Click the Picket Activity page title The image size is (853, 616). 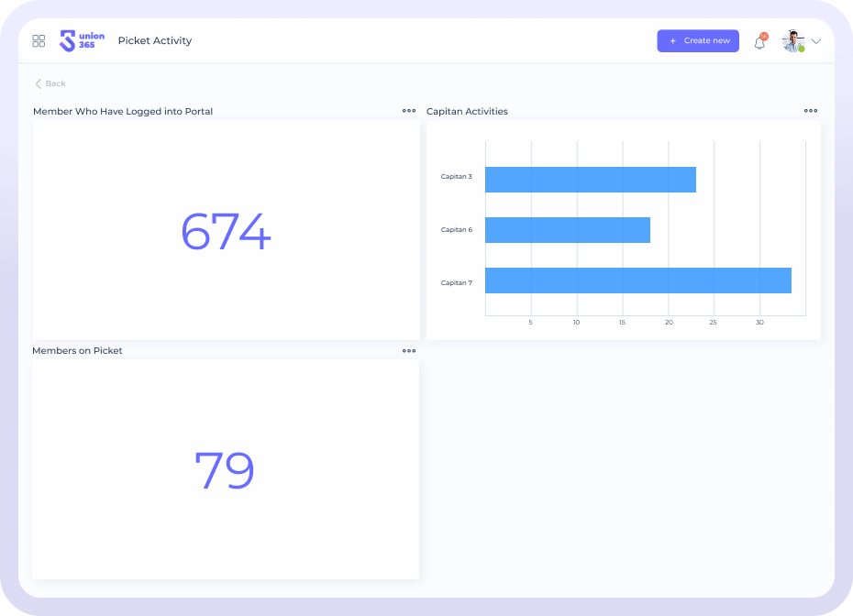tap(155, 41)
